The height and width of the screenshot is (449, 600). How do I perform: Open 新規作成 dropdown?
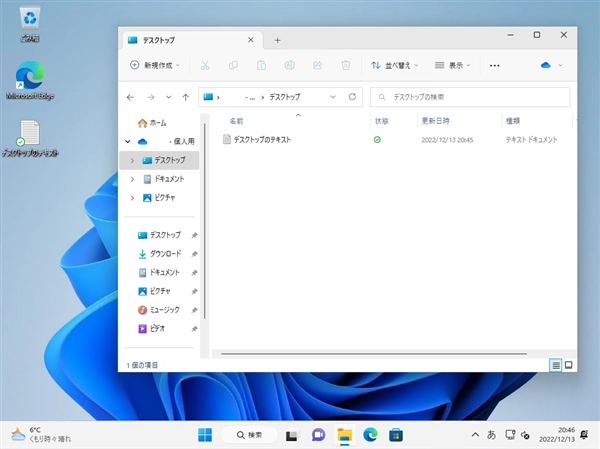click(155, 65)
